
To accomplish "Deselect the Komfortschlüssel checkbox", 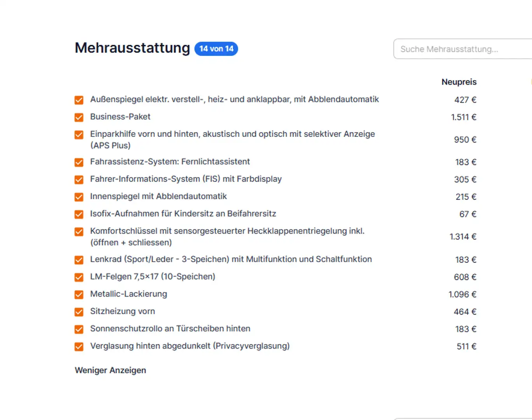I will [79, 232].
